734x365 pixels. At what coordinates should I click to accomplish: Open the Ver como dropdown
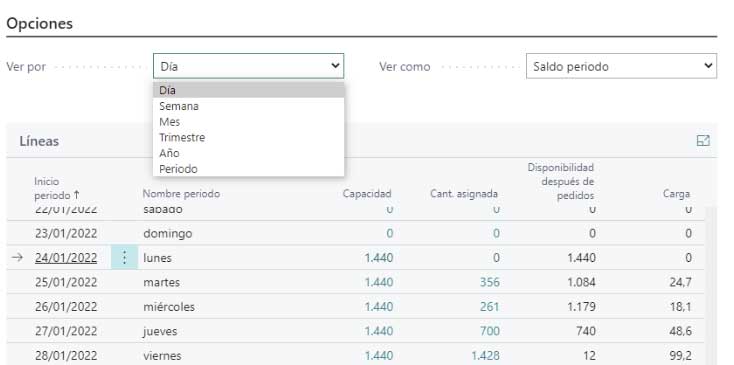(621, 66)
